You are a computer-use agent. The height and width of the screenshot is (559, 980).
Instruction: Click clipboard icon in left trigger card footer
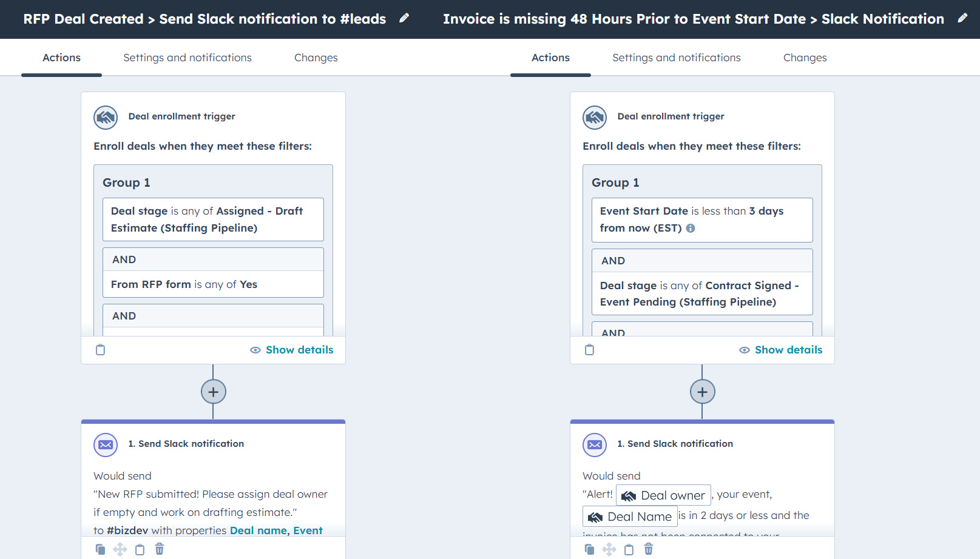[x=101, y=350]
